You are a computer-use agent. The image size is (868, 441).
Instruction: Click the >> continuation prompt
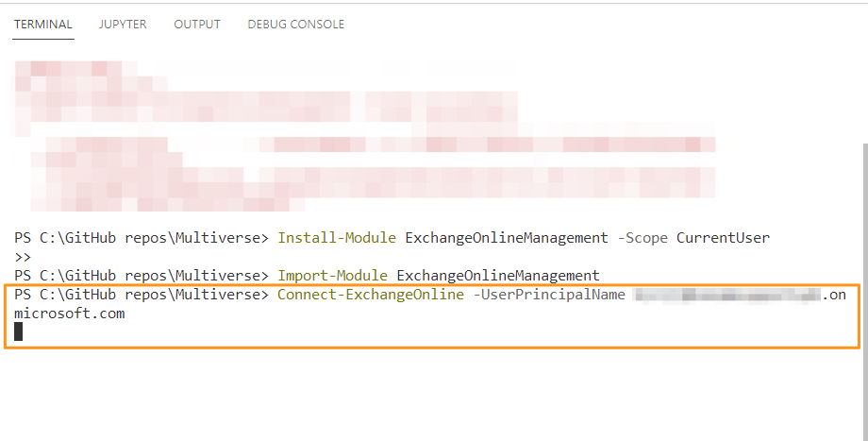tap(23, 257)
